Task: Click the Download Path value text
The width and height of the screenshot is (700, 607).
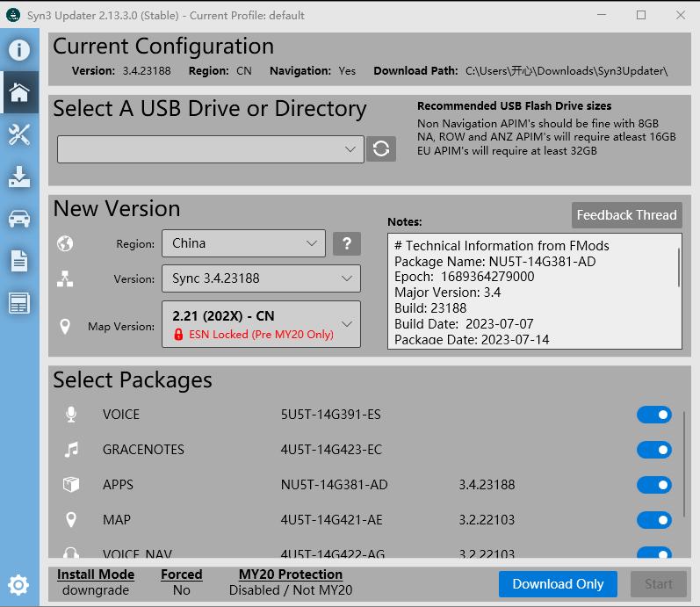Action: 566,71
